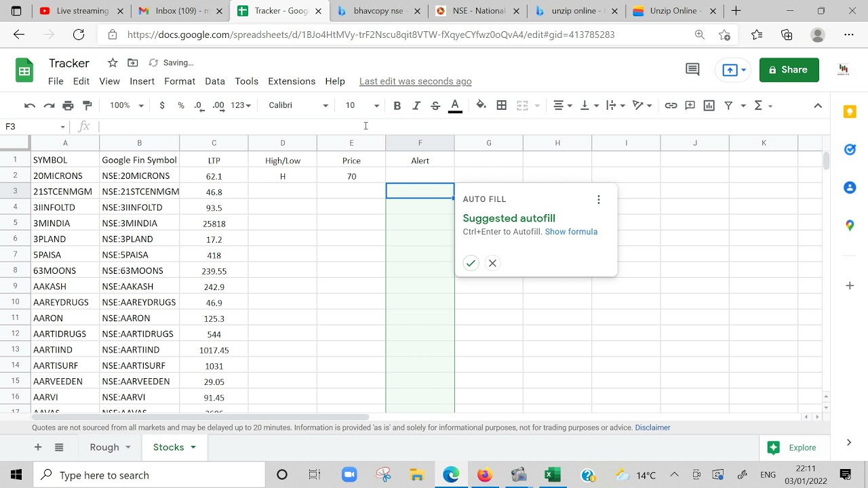The image size is (868, 488).
Task: Open the 123 number format menu
Action: pyautogui.click(x=241, y=106)
